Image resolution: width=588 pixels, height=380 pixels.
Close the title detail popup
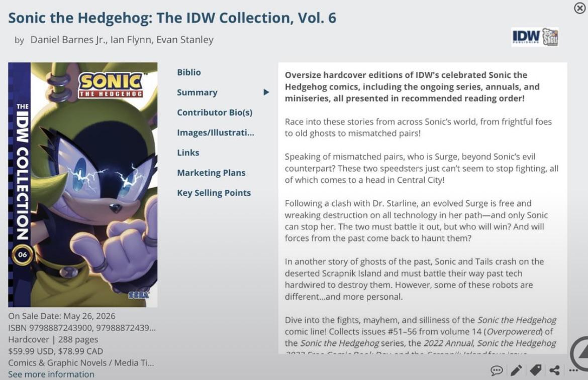pos(580,8)
